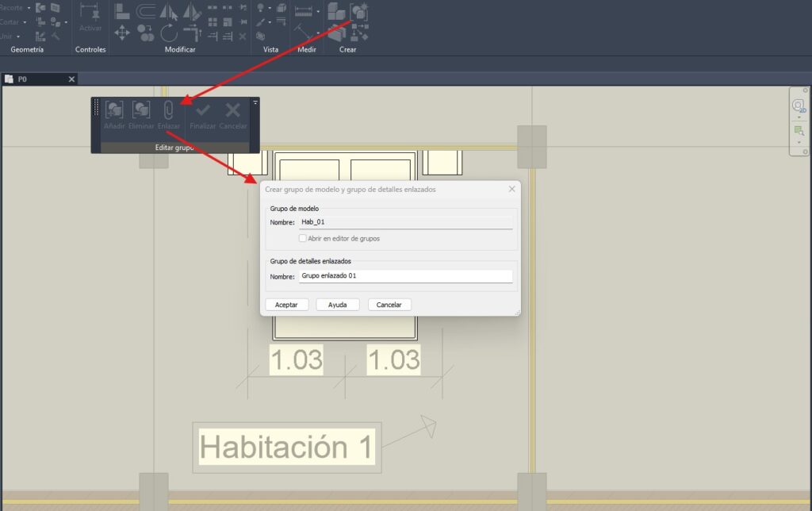Click the Aceptar button
The image size is (812, 511).
tap(286, 305)
